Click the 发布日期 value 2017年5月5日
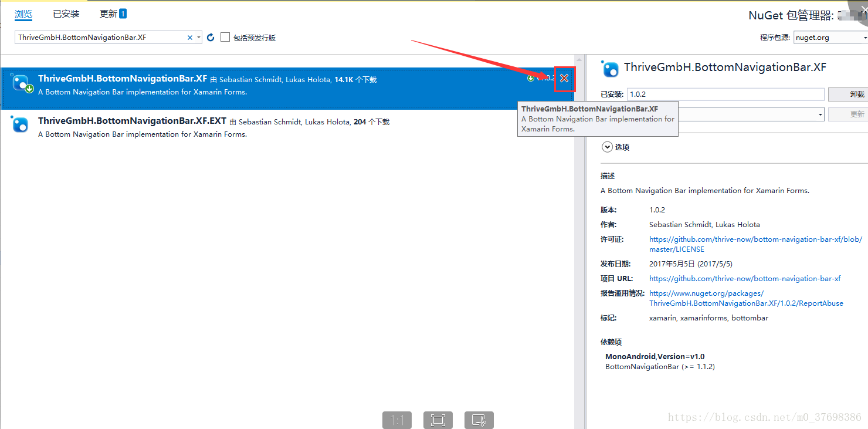868x429 pixels. click(x=691, y=264)
